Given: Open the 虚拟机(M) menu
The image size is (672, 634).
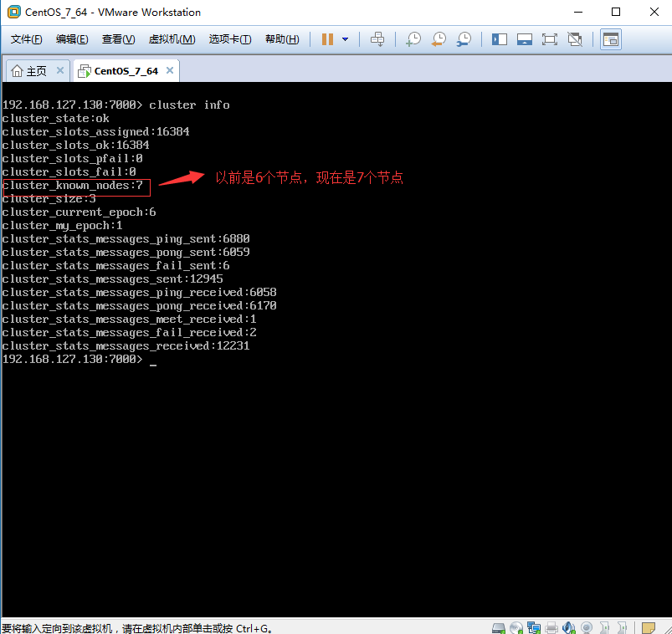Looking at the screenshot, I should (x=172, y=39).
